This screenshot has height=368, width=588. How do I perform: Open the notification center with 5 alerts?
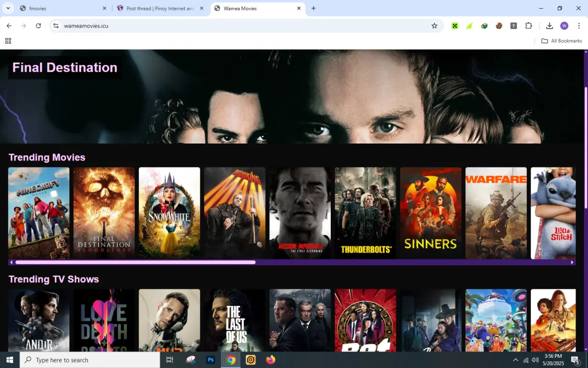coord(575,360)
